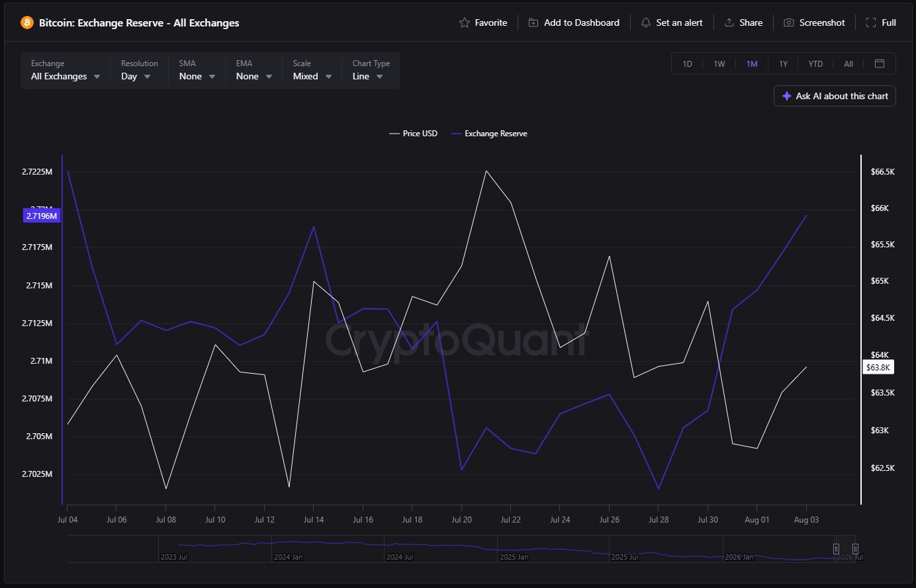
Task: Switch to the YTD time range
Action: coord(815,64)
